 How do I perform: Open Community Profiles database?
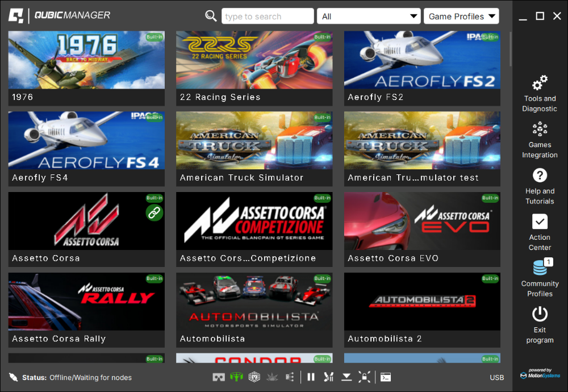[x=540, y=278]
